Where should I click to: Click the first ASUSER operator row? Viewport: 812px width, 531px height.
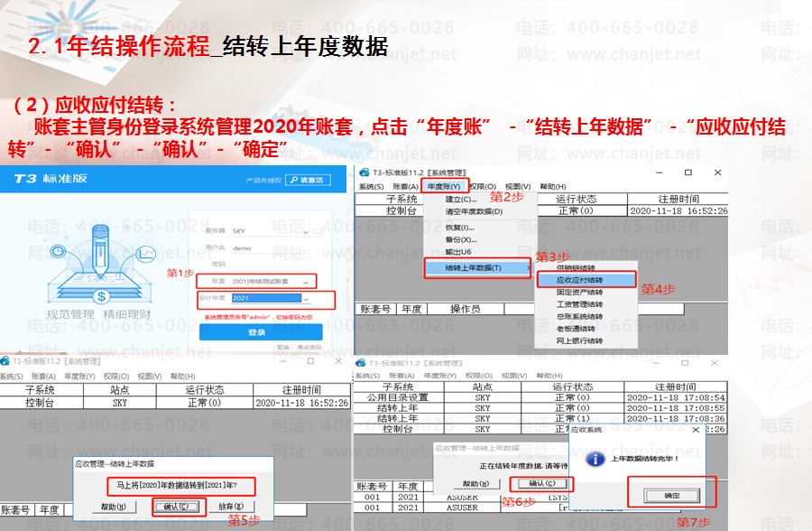462,497
